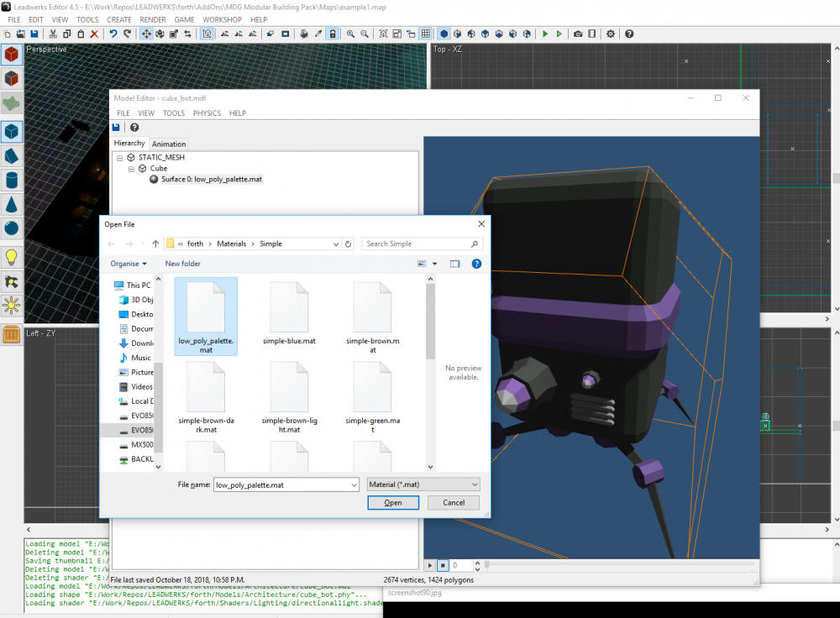Save the model in Model Editor
The width and height of the screenshot is (840, 618).
tap(115, 127)
